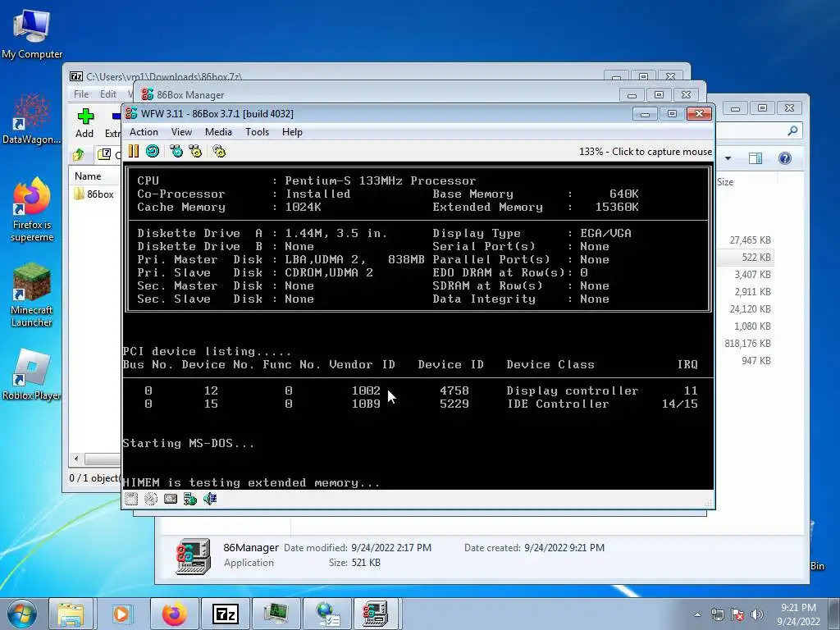840x630 pixels.
Task: Click the sound speaker icon in 86Box status bar
Action: (x=210, y=500)
